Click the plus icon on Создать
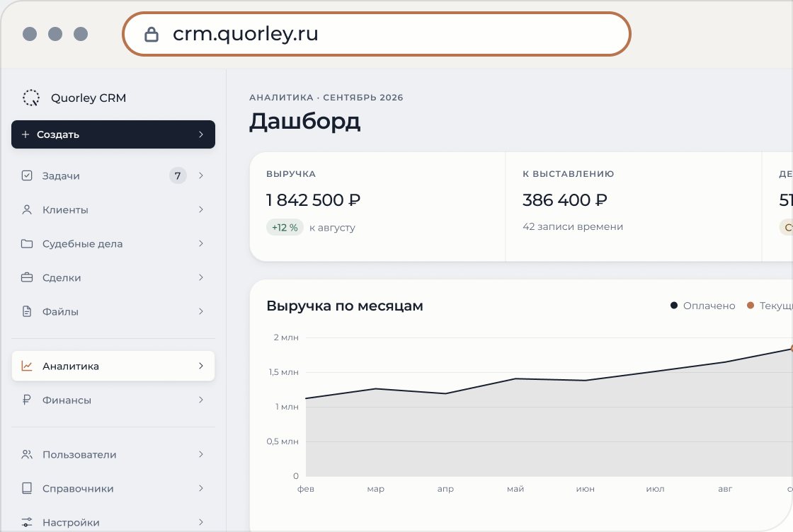This screenshot has width=793, height=532. point(25,134)
